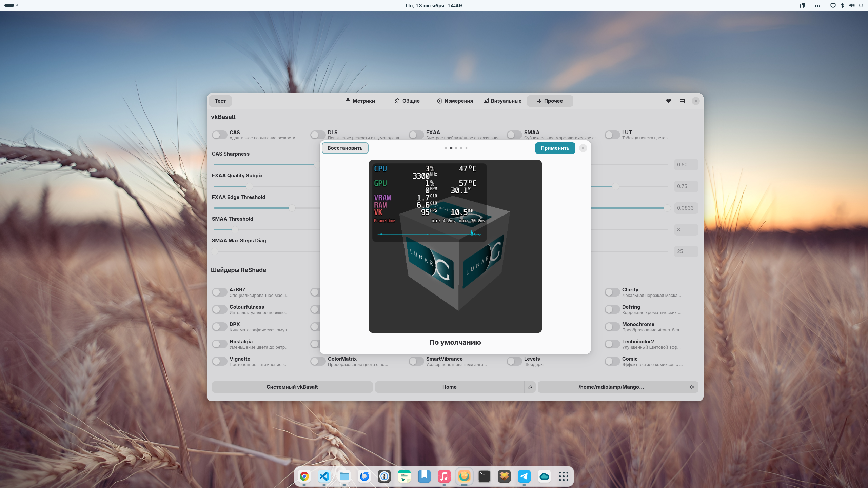Show the dock's app grid
This screenshot has height=488, width=868.
click(564, 476)
